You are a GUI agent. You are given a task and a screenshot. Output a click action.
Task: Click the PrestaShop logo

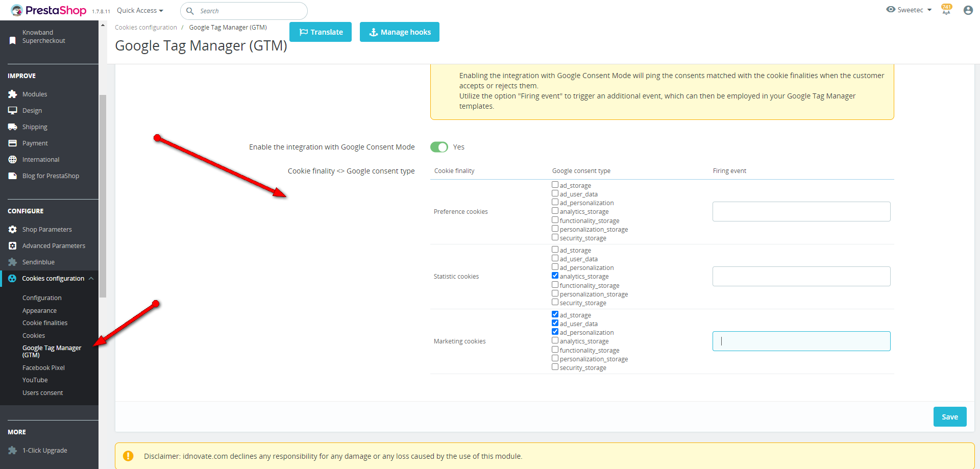coord(48,10)
